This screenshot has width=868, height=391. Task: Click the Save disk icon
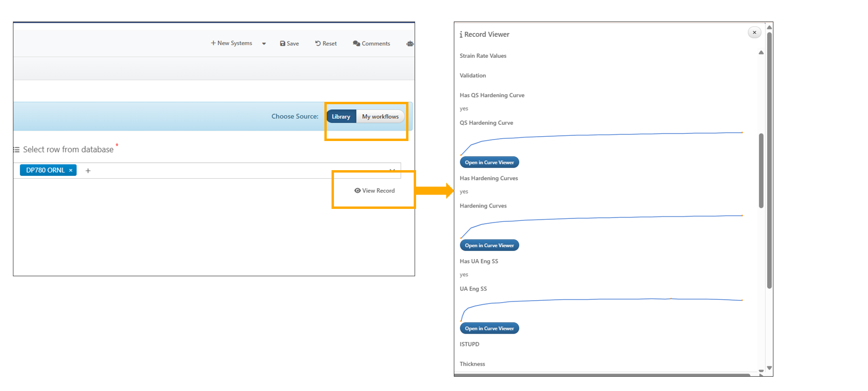pos(282,43)
